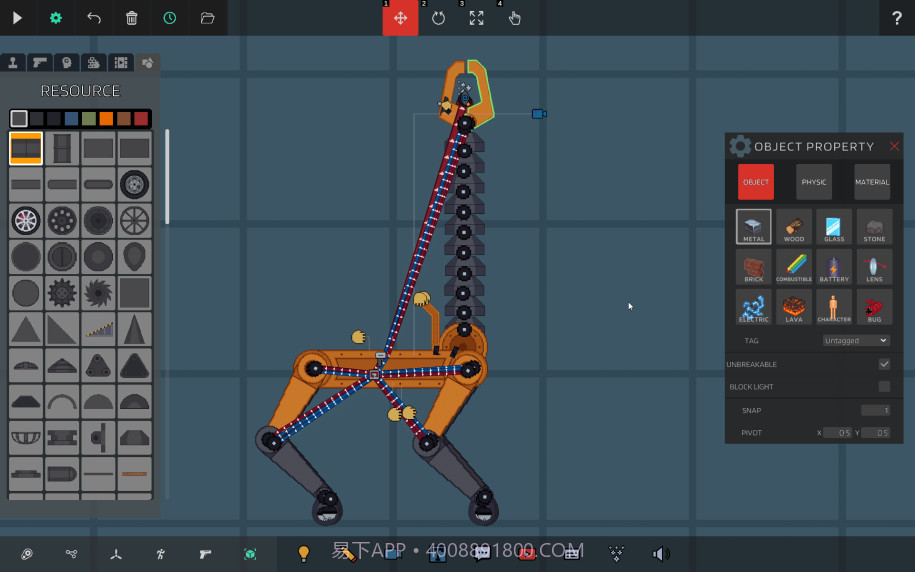This screenshot has height=572, width=915.
Task: Select the circular saw blade resource
Action: click(98, 292)
